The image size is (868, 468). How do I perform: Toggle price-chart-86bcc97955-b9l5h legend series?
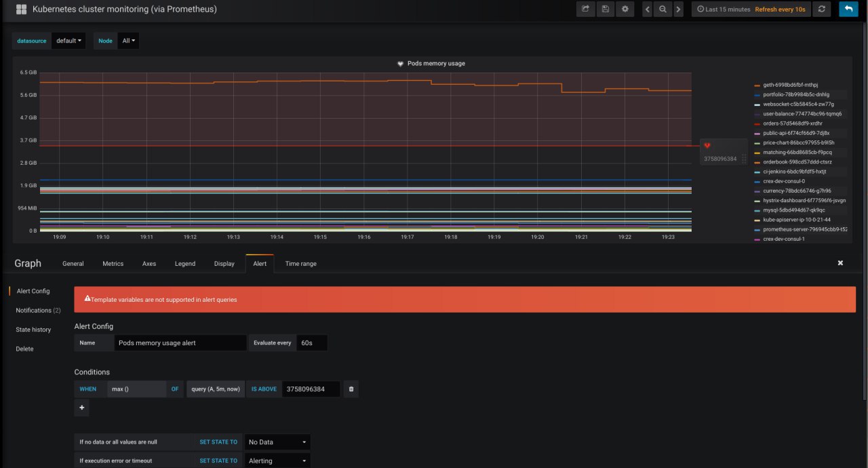click(799, 143)
